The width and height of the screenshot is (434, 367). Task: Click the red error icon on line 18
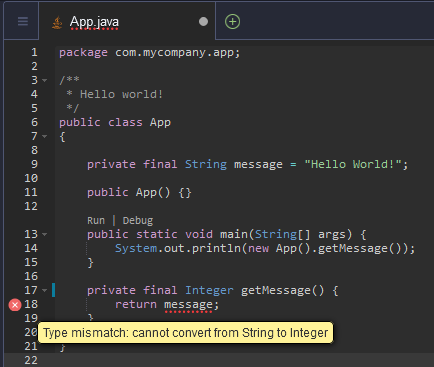click(15, 305)
